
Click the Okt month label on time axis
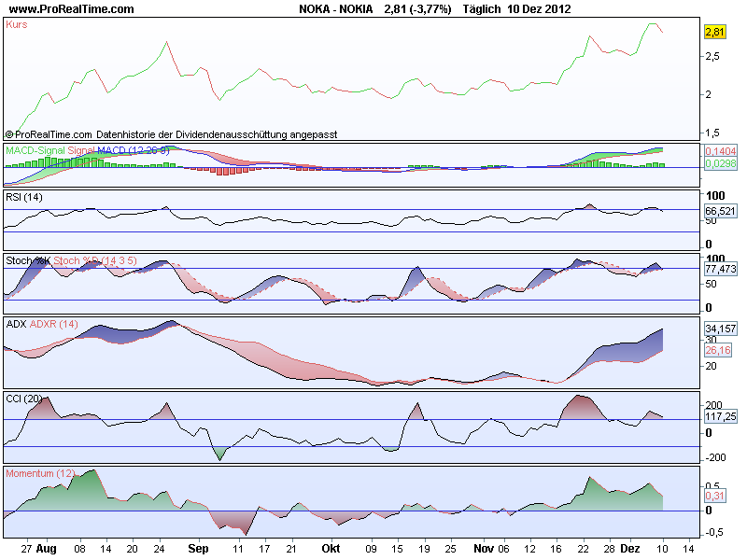[x=331, y=549]
